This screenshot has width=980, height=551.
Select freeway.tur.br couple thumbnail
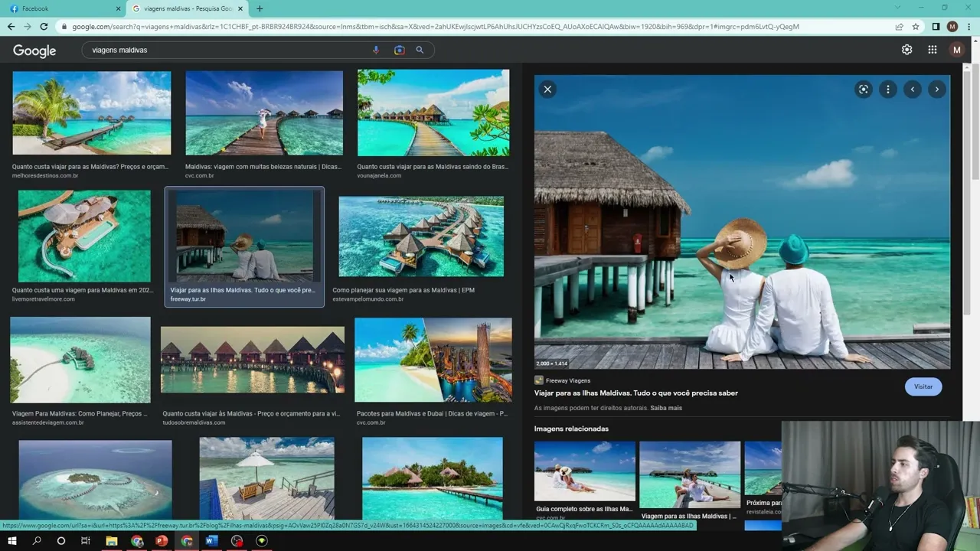(244, 236)
